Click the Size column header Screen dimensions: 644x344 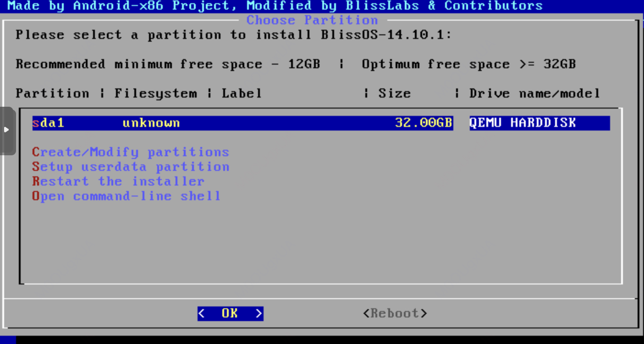395,93
